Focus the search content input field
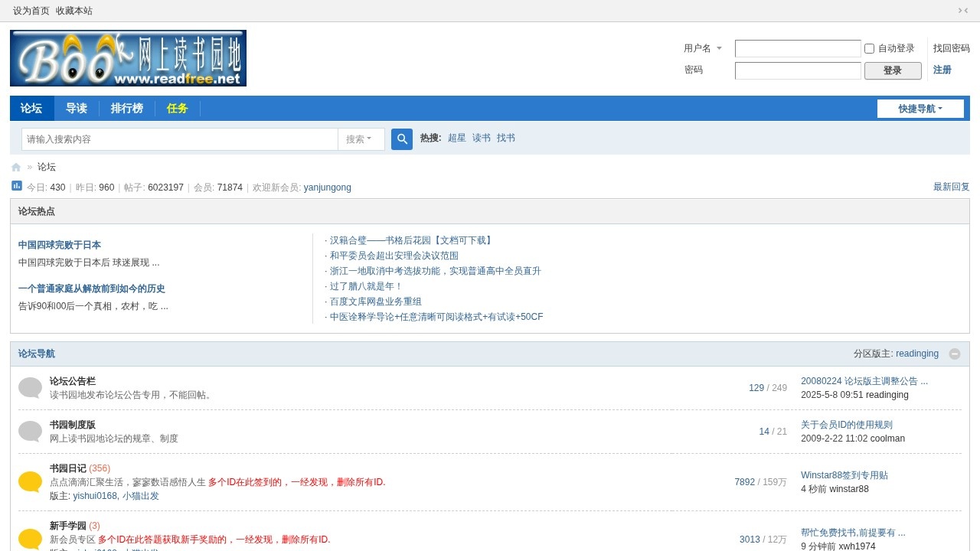This screenshot has width=980, height=551. [x=180, y=139]
